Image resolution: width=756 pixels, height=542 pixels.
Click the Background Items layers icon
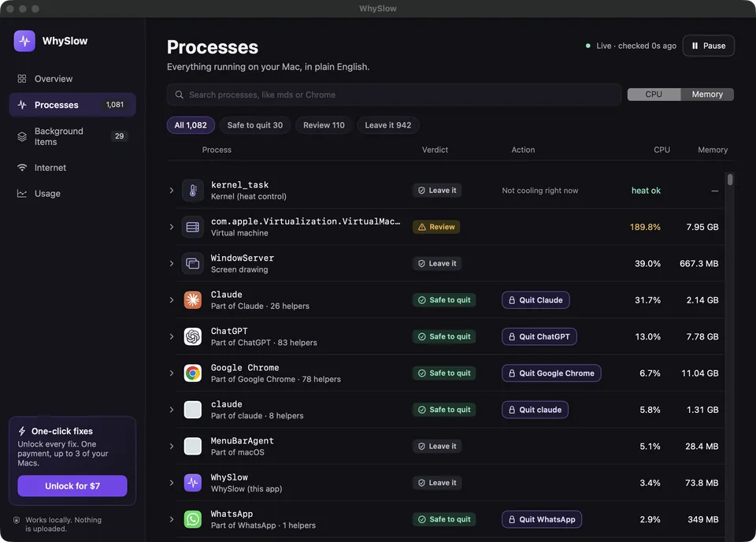pyautogui.click(x=22, y=136)
